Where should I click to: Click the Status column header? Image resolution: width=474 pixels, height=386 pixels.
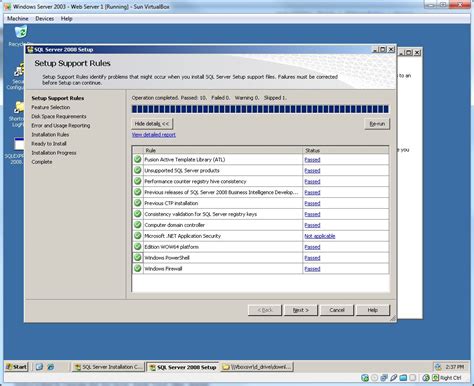coord(346,150)
